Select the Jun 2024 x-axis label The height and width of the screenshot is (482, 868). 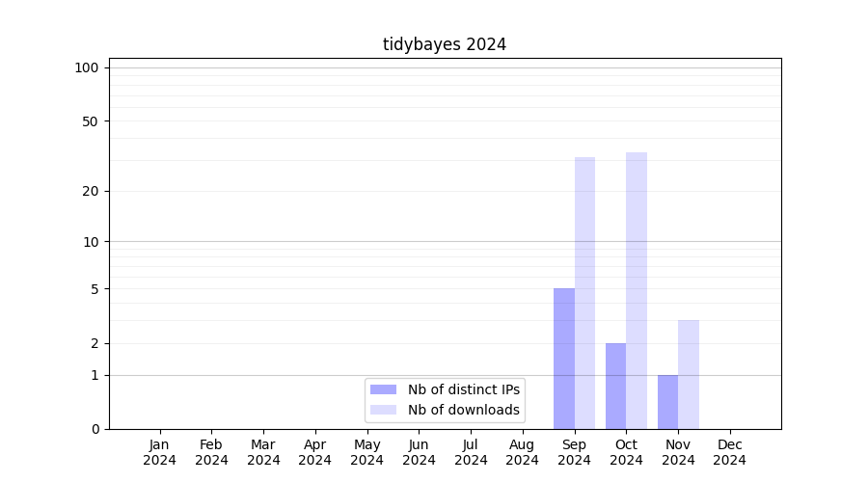419,452
